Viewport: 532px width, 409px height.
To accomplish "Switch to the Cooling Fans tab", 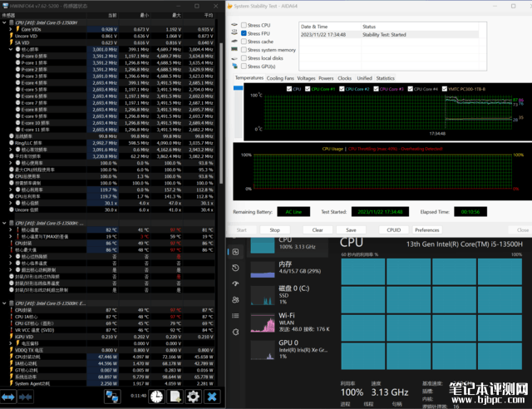I will (x=280, y=78).
